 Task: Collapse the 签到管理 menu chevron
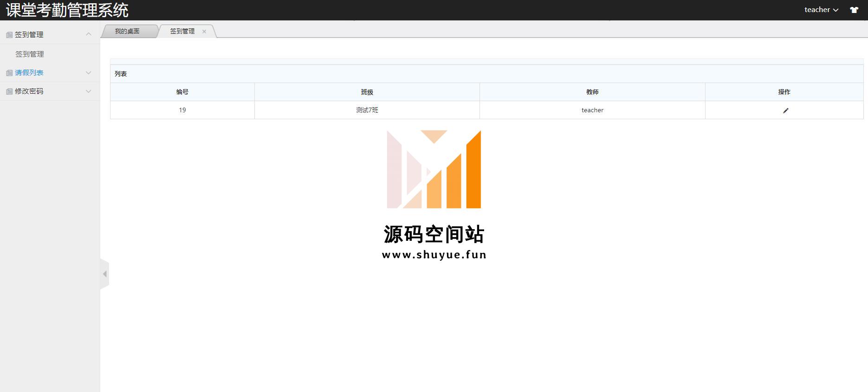tap(89, 34)
